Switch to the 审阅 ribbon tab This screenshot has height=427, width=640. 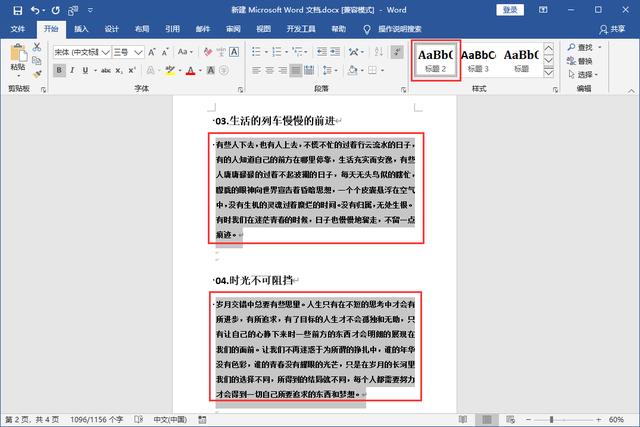coord(233,29)
